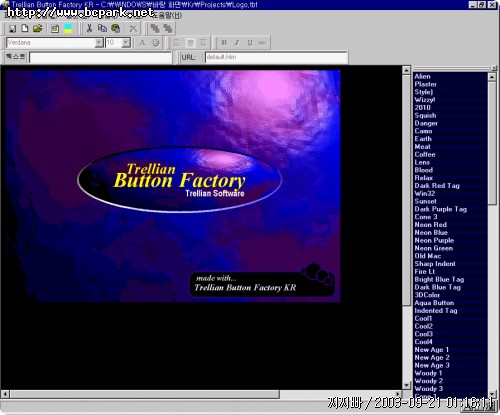
Task: Click the properties sheet icon beside Open
Action: pos(55,29)
